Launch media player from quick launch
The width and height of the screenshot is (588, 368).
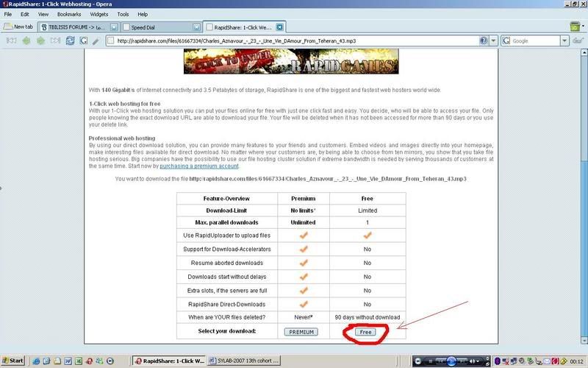tap(110, 361)
